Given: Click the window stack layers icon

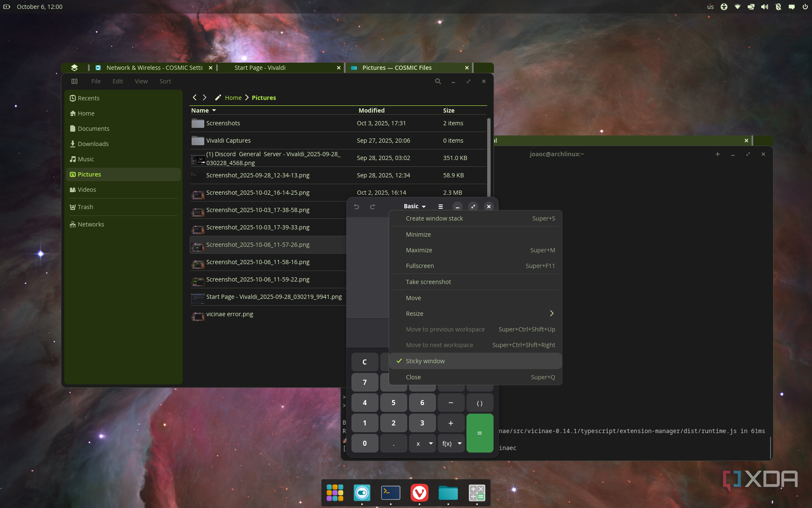Looking at the screenshot, I should (74, 68).
